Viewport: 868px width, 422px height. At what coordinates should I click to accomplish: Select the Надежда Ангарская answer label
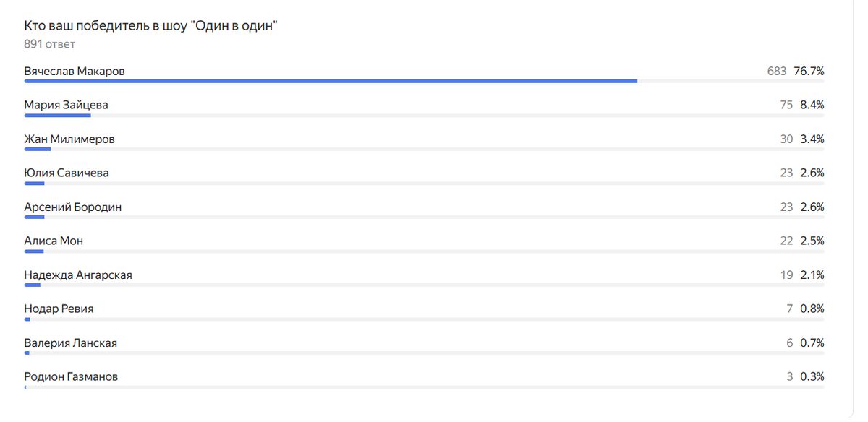click(x=78, y=275)
